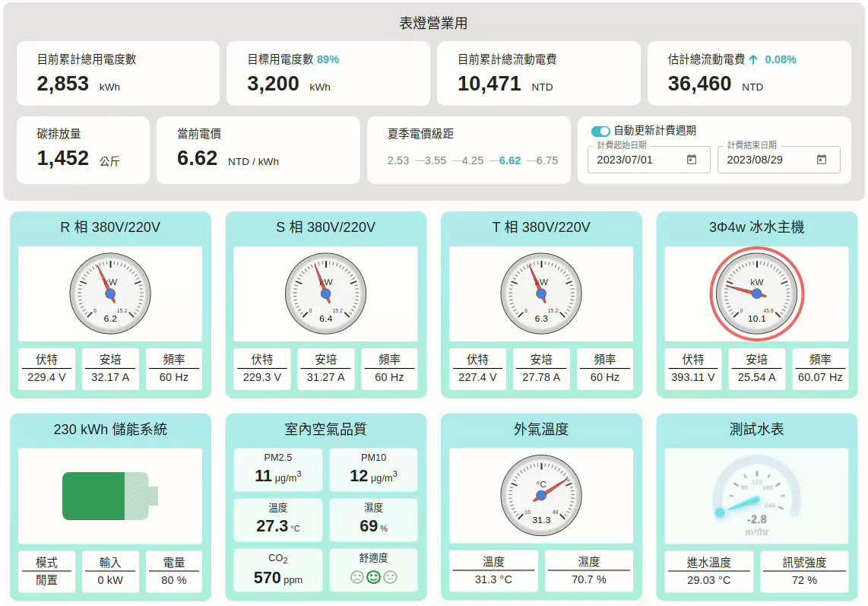This screenshot has width=868, height=606.
Task: Click the 模式 閒置 cell
Action: click(46, 571)
